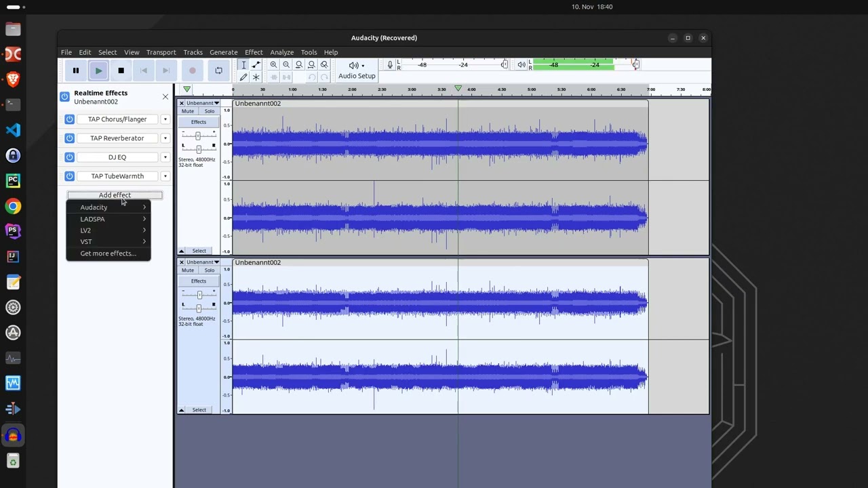Click the Record button
868x488 pixels.
[193, 70]
